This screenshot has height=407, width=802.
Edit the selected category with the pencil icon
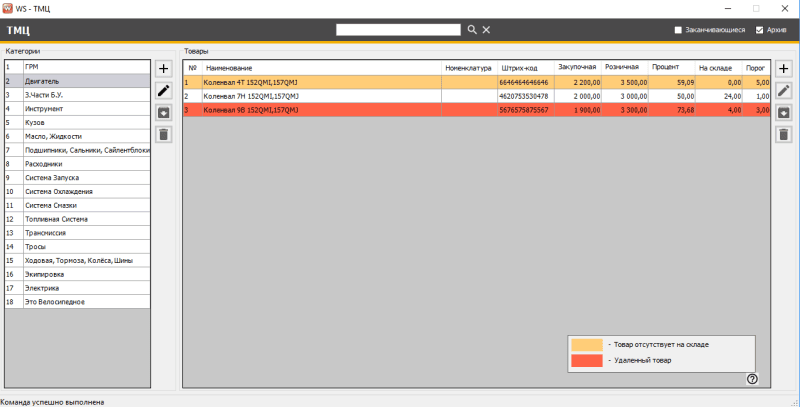164,91
